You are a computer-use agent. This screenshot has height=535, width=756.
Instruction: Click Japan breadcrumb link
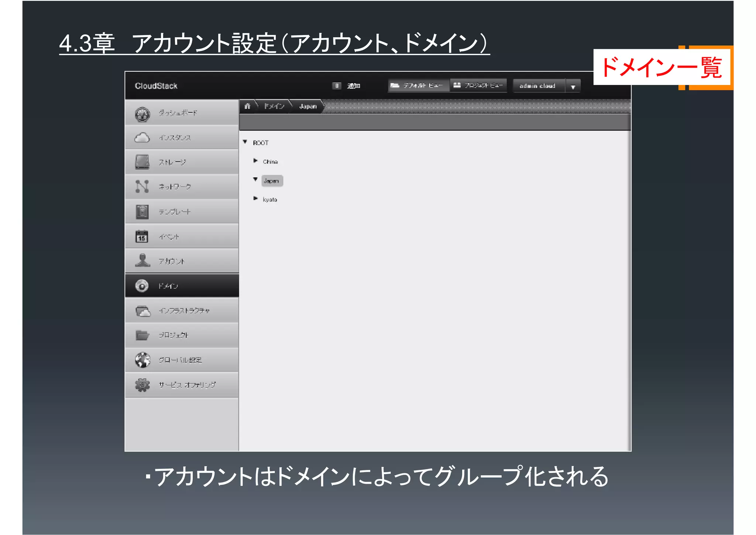coord(308,106)
